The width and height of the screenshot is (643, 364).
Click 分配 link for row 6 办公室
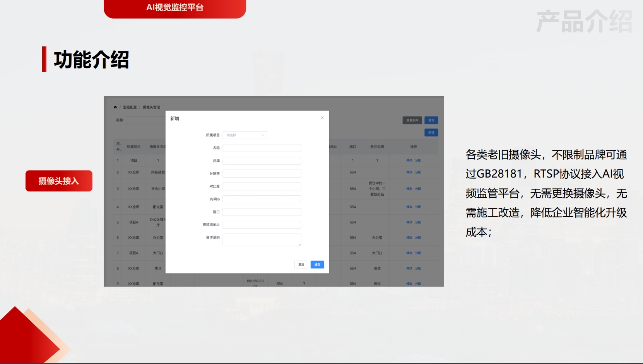click(x=418, y=238)
